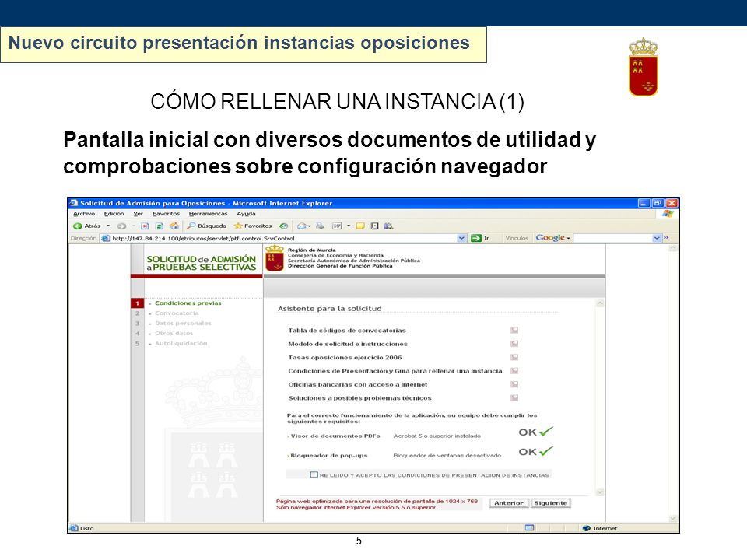The image size is (747, 560).
Task: Click the yellow Discuss note icon
Action: tap(360, 226)
